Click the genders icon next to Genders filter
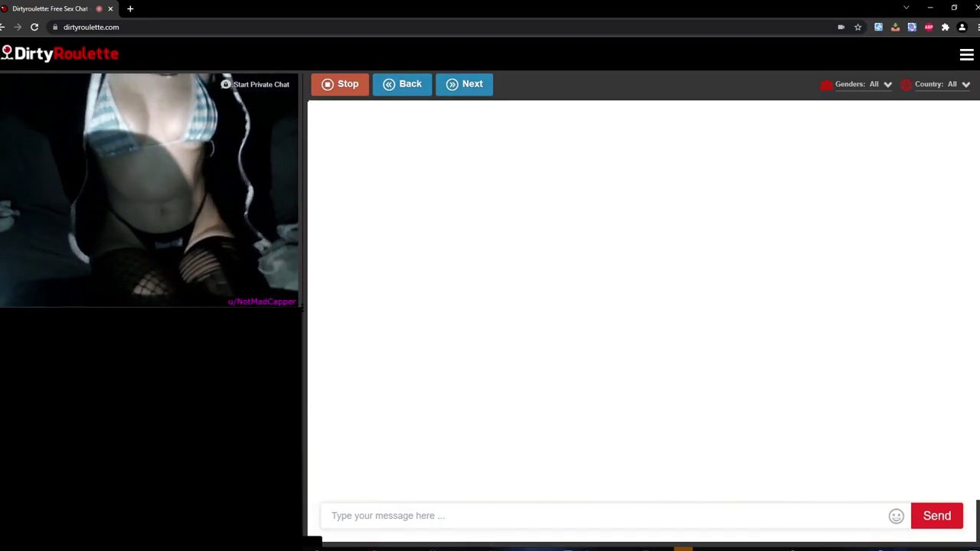Viewport: 980px width, 551px height. click(826, 84)
